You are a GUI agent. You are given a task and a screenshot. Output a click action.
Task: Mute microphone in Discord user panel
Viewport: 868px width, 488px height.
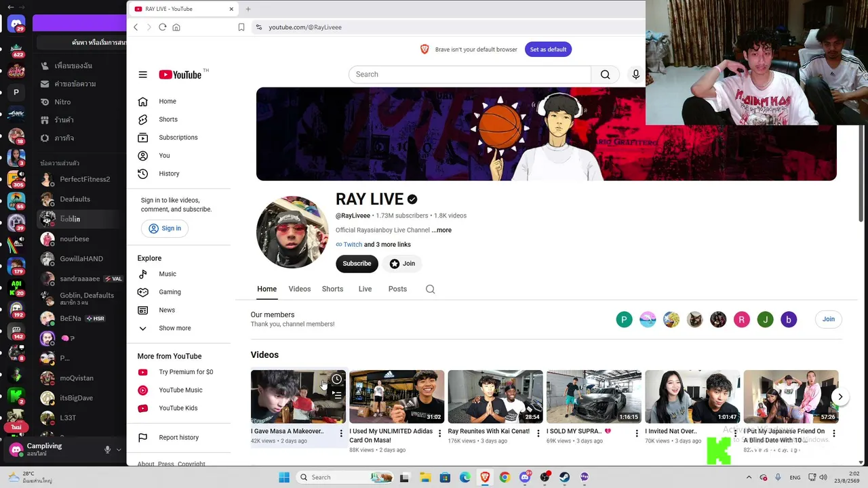click(107, 449)
